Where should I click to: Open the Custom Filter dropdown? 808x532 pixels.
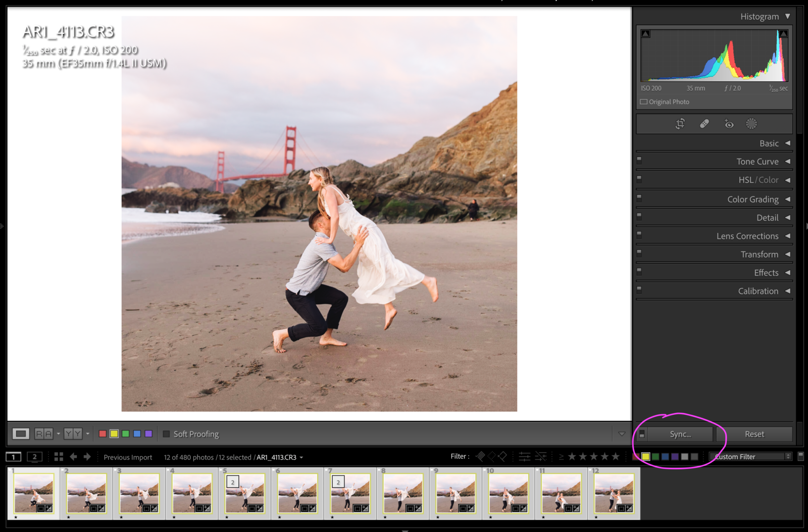click(750, 456)
